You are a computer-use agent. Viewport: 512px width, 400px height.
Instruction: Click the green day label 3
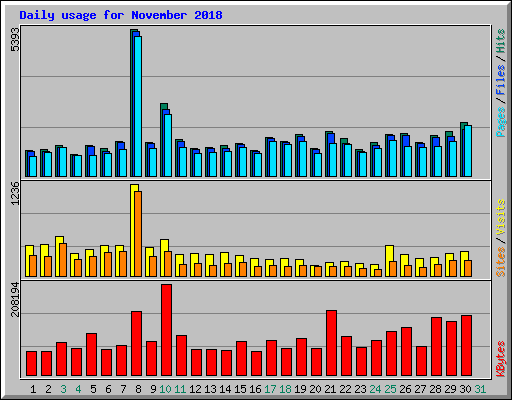tap(63, 389)
